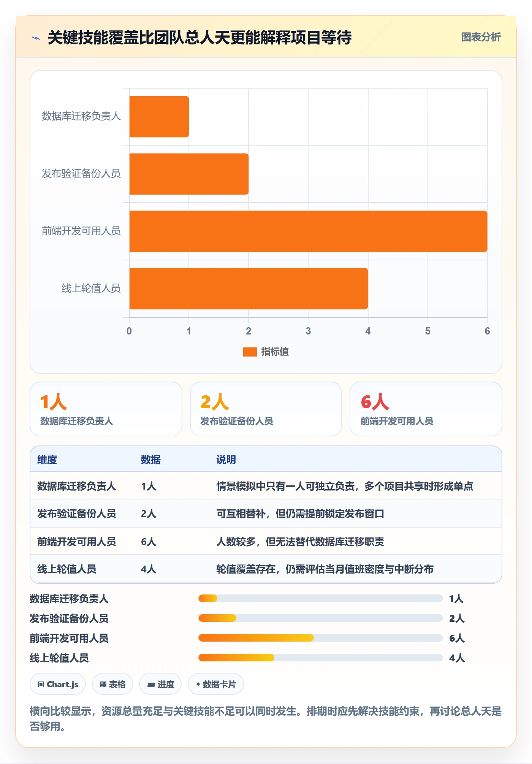532x764 pixels.
Task: Click the 前端开发可用人员 progress label
Action: [69, 638]
